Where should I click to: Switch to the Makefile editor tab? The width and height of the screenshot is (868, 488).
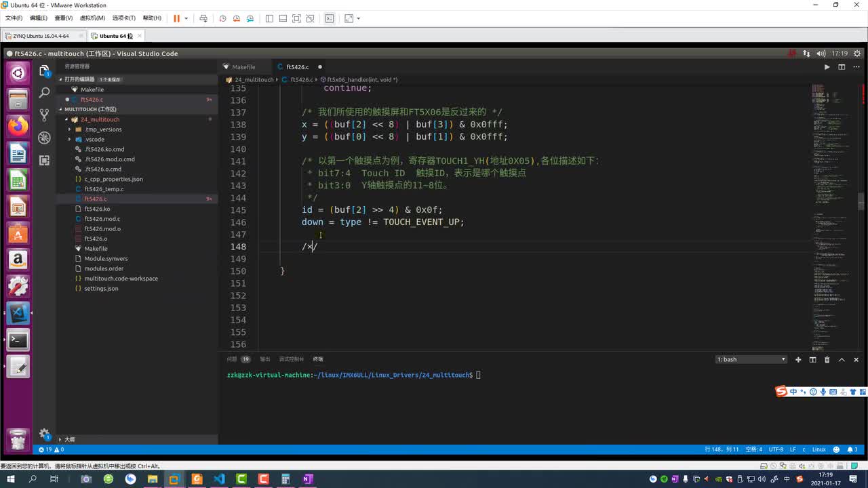(243, 67)
